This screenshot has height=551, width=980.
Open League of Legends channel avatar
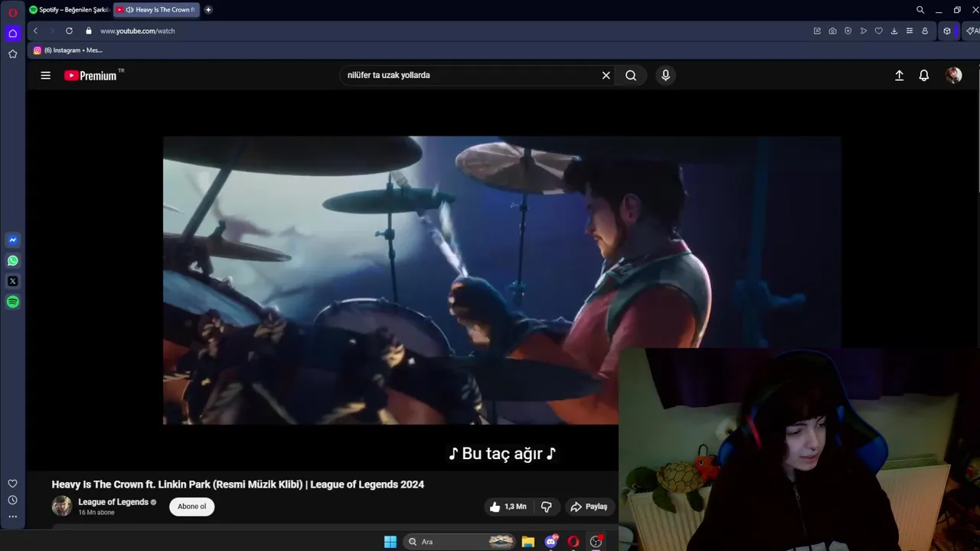click(61, 506)
